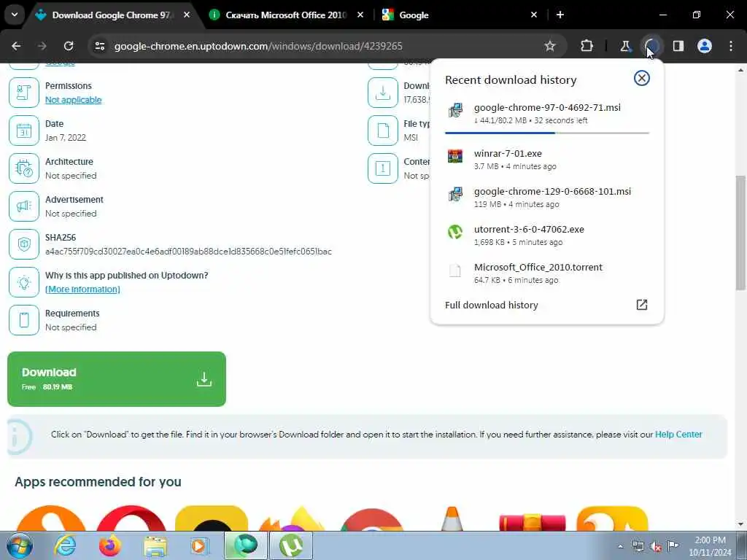Open the Help Center link
747x560 pixels.
pos(678,435)
